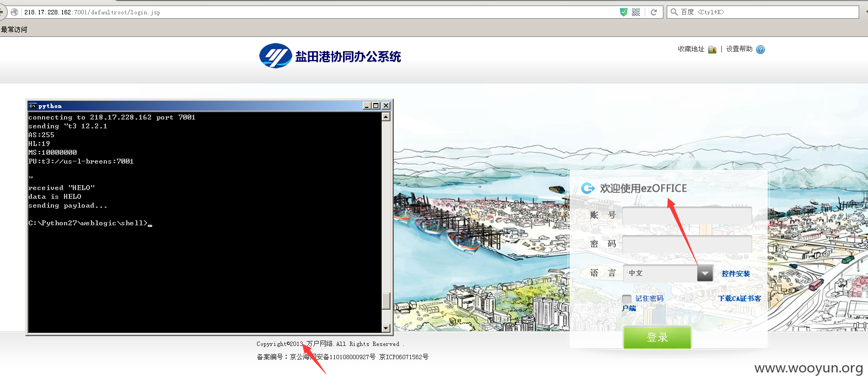Click console line 'sending "t3 12.2.1'
868x384 pixels.
(x=68, y=126)
